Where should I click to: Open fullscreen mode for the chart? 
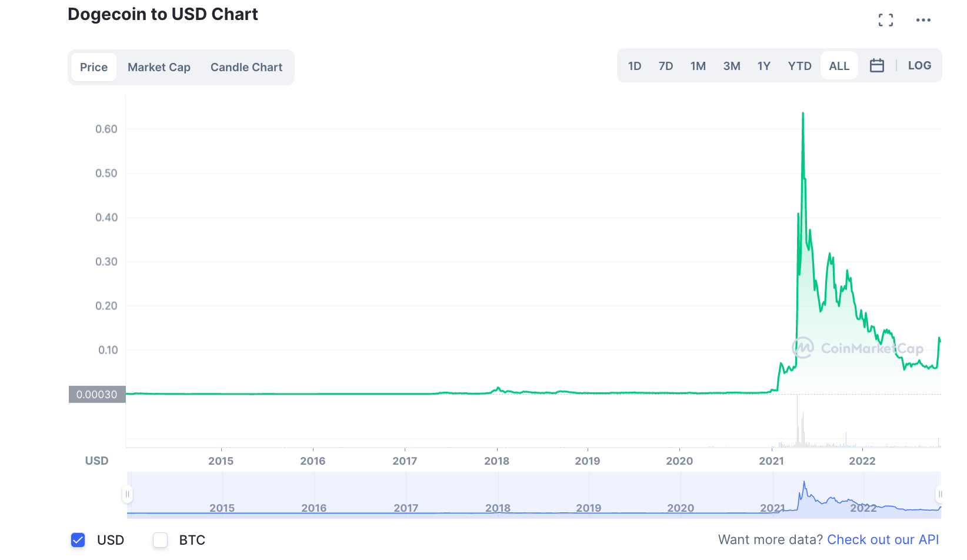pos(885,19)
